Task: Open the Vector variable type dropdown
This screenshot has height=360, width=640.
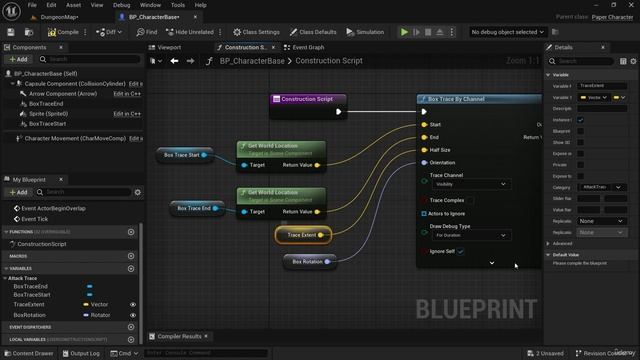Action: click(594, 98)
